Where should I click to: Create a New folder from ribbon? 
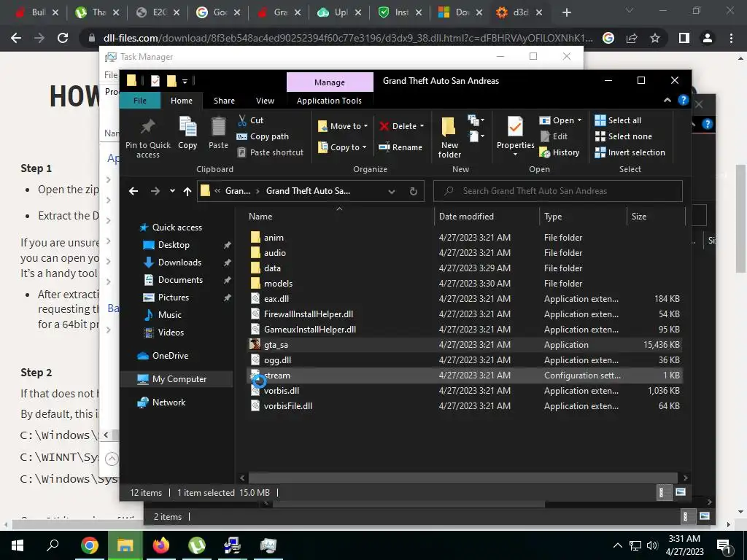(x=449, y=137)
